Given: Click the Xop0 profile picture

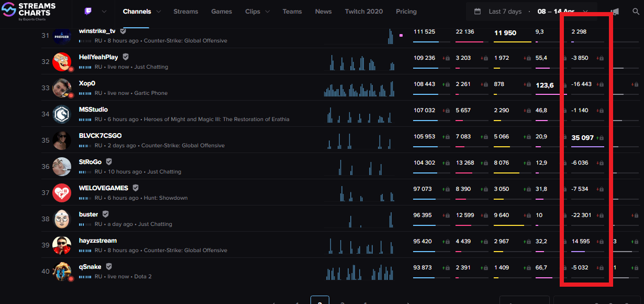Looking at the screenshot, I should (62, 88).
